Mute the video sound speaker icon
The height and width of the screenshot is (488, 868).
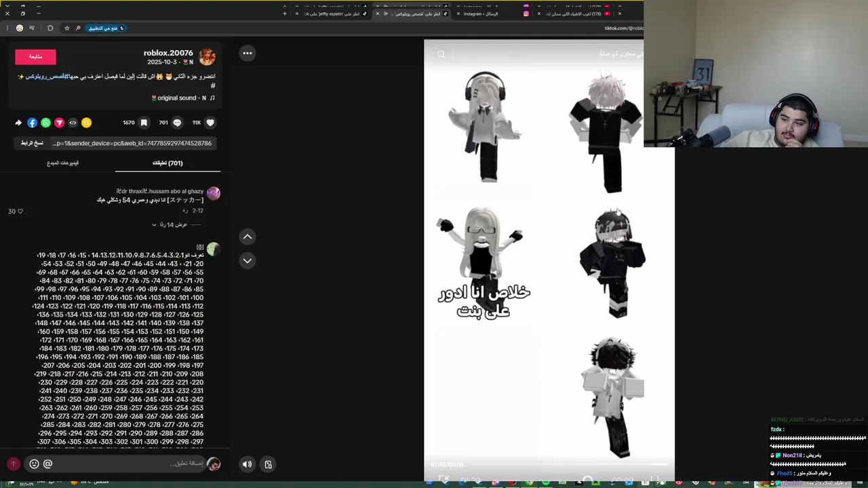pos(247,464)
